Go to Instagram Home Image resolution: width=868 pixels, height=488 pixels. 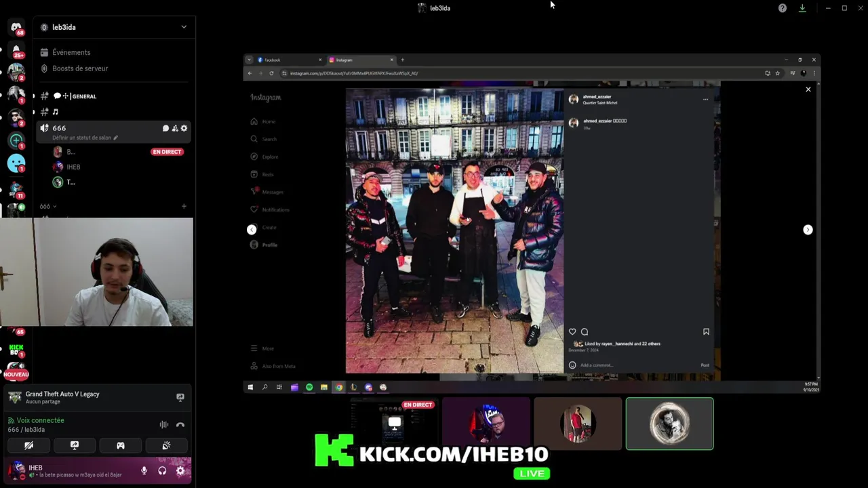(x=262, y=121)
